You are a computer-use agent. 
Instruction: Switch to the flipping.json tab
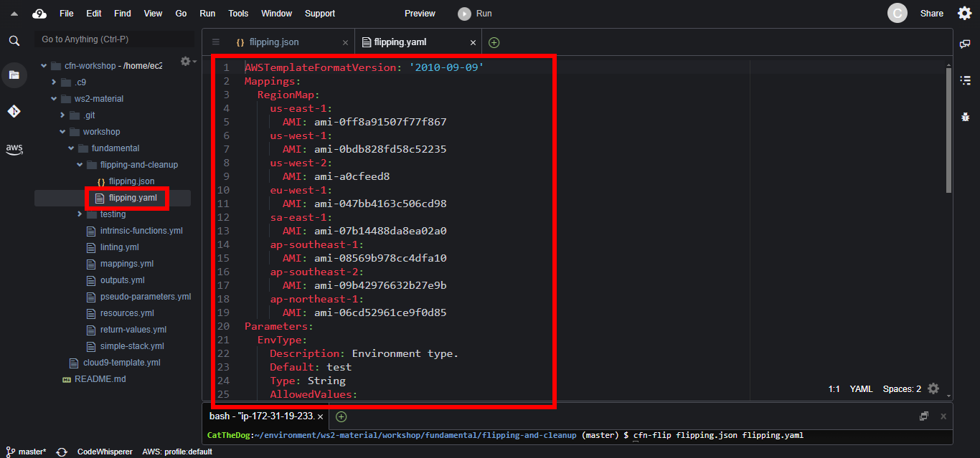tap(273, 42)
